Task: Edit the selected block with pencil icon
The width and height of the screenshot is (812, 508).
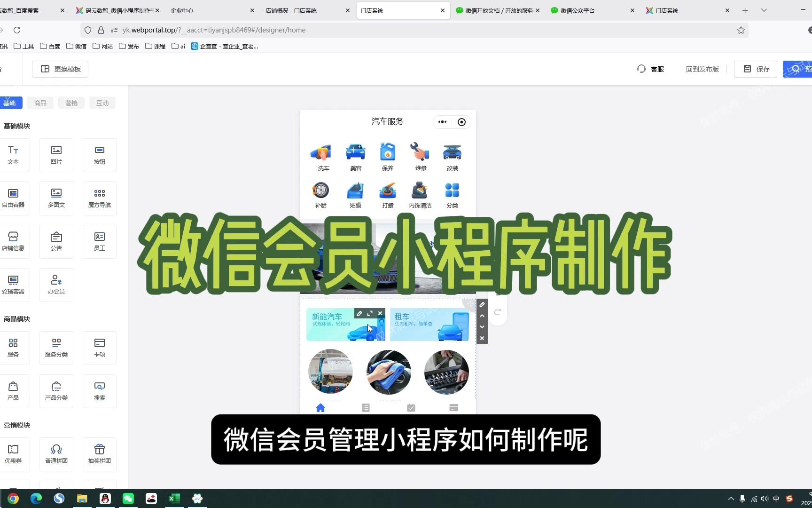Action: point(482,305)
